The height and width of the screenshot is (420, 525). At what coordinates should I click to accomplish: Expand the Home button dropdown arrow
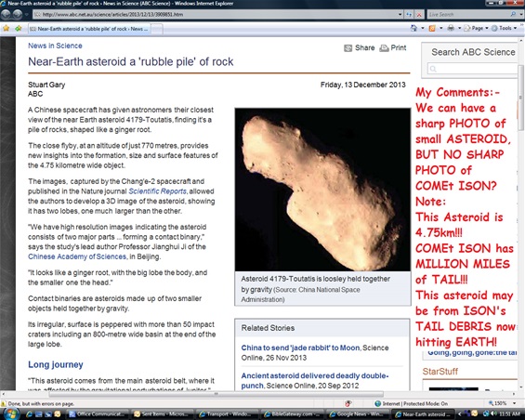coord(423,29)
